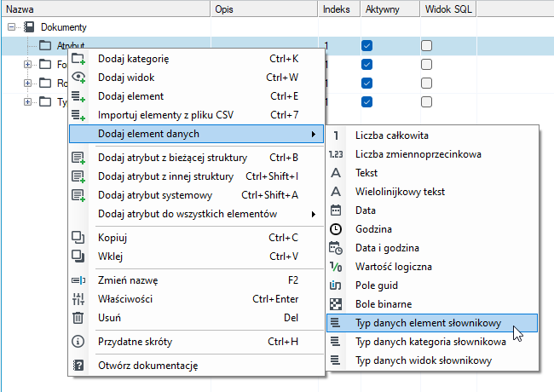
Task: Click the Importuj elementy z pliku CSV icon
Action: [x=78, y=115]
